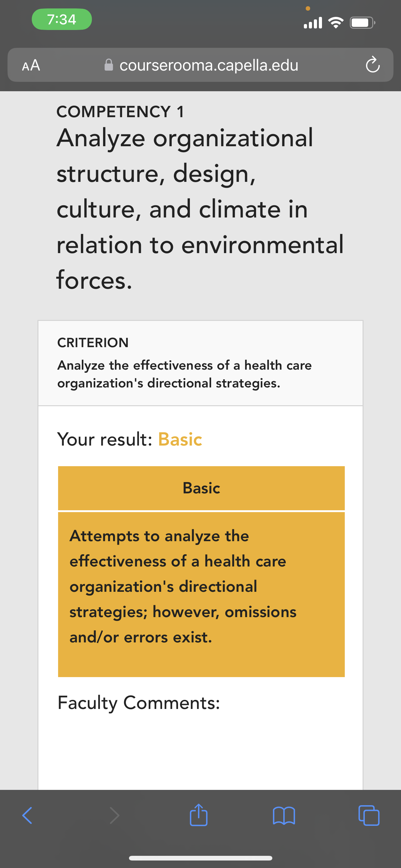The width and height of the screenshot is (401, 868).
Task: Tap the Safari forward arrow
Action: coord(115,816)
